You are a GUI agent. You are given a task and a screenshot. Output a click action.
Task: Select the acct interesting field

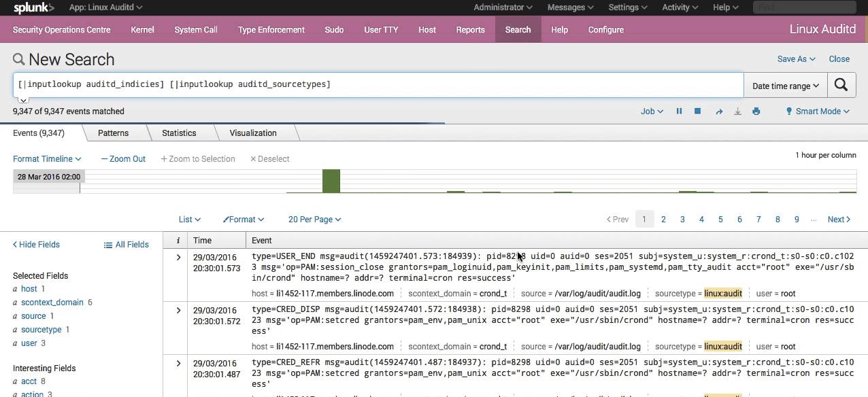[x=29, y=381]
